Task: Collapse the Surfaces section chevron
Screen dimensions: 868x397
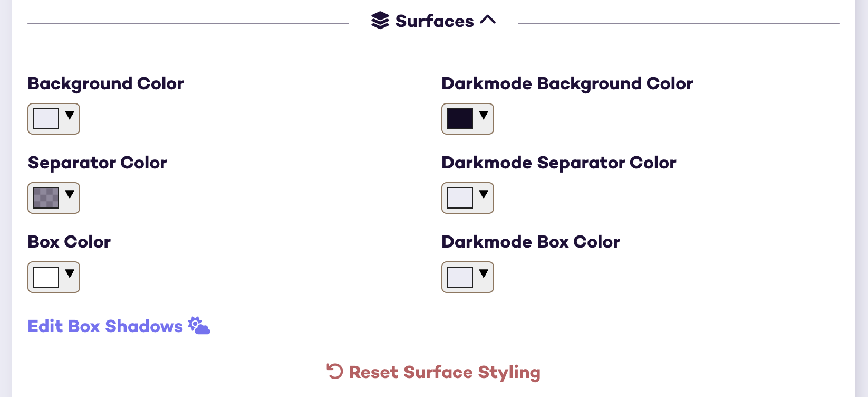Action: (x=488, y=20)
